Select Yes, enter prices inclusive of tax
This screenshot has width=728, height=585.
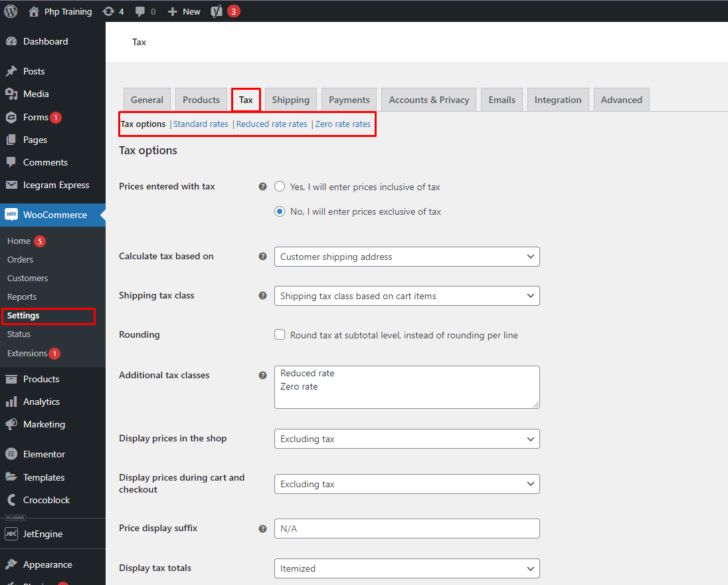(x=280, y=187)
